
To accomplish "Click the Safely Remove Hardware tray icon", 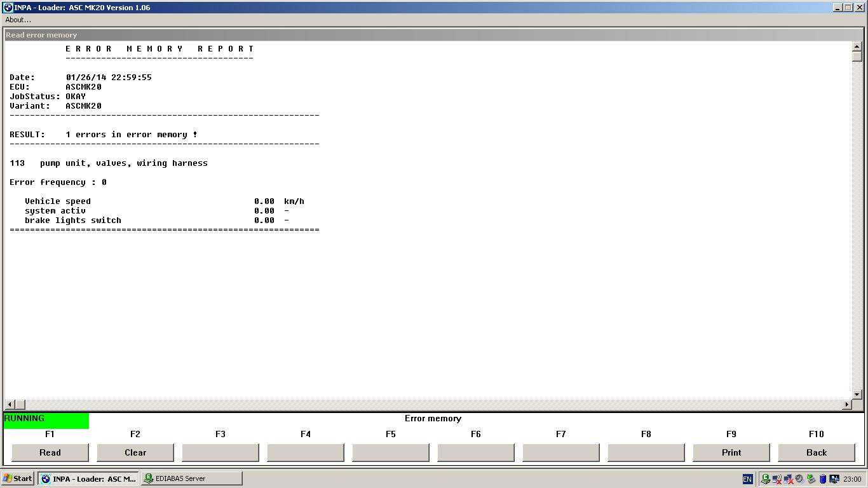I will [x=811, y=479].
